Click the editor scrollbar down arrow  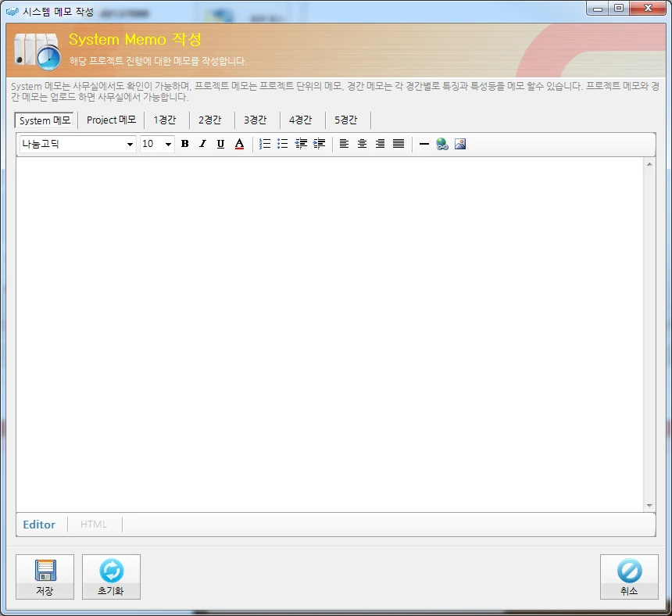(x=649, y=506)
